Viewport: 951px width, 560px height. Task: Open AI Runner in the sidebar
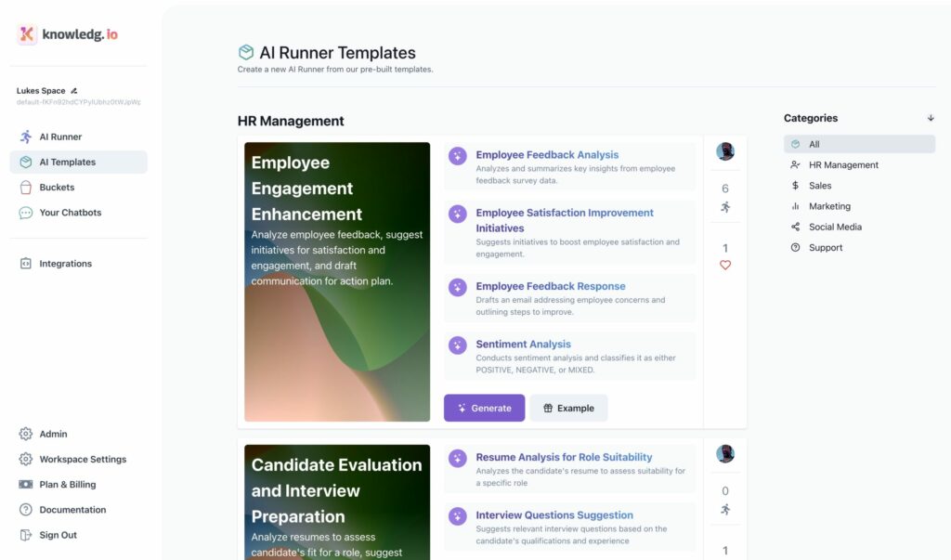(60, 137)
